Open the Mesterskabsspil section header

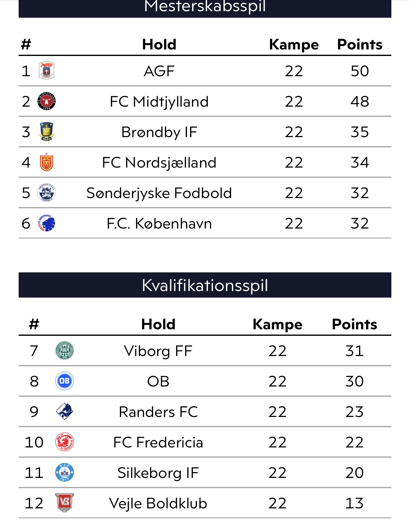205,7
